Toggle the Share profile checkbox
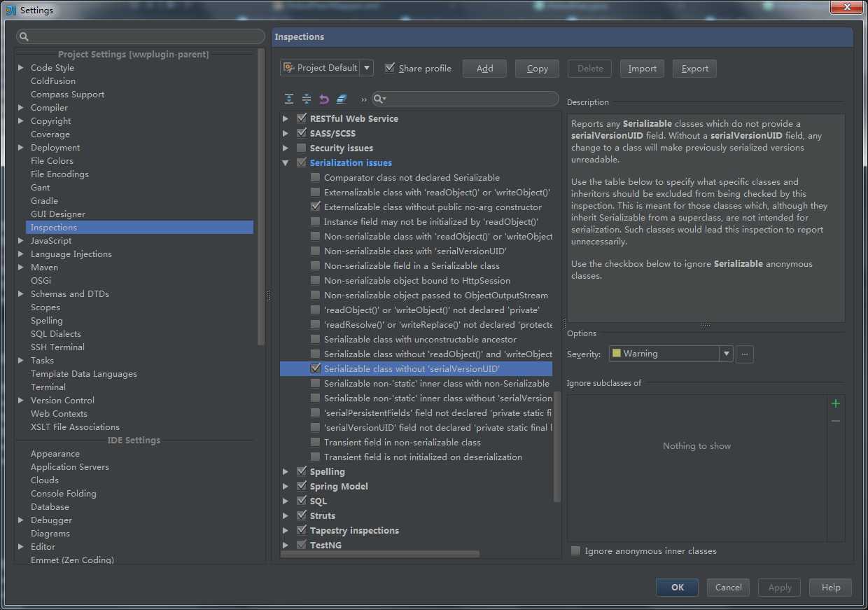 (x=390, y=68)
